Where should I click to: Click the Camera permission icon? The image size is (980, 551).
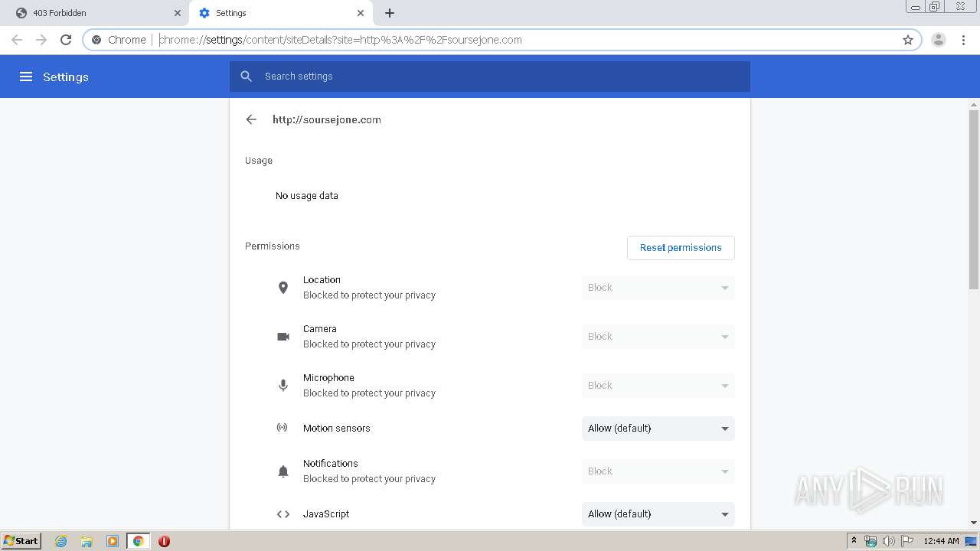click(283, 337)
